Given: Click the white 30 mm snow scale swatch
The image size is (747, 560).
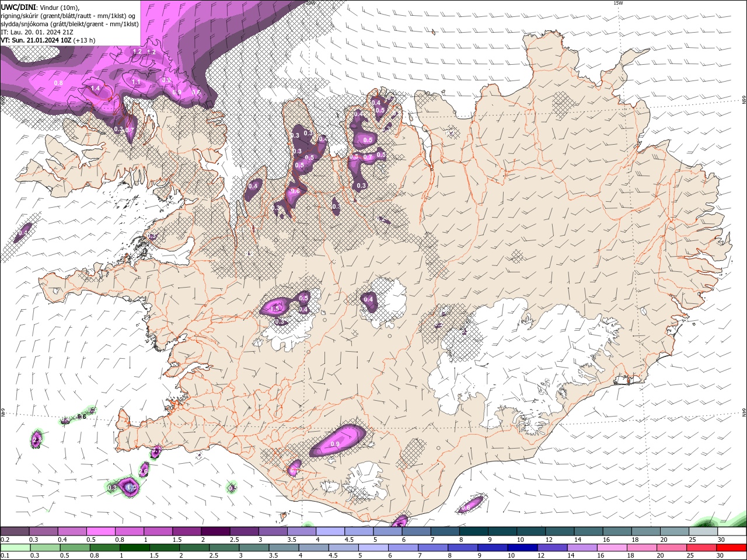Looking at the screenshot, I should (x=732, y=531).
